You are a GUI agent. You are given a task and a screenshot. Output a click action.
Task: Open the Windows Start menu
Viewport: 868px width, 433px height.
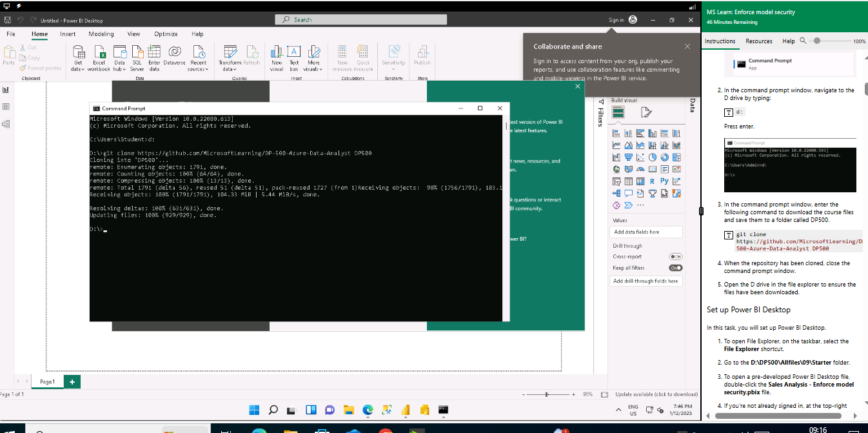pyautogui.click(x=254, y=409)
